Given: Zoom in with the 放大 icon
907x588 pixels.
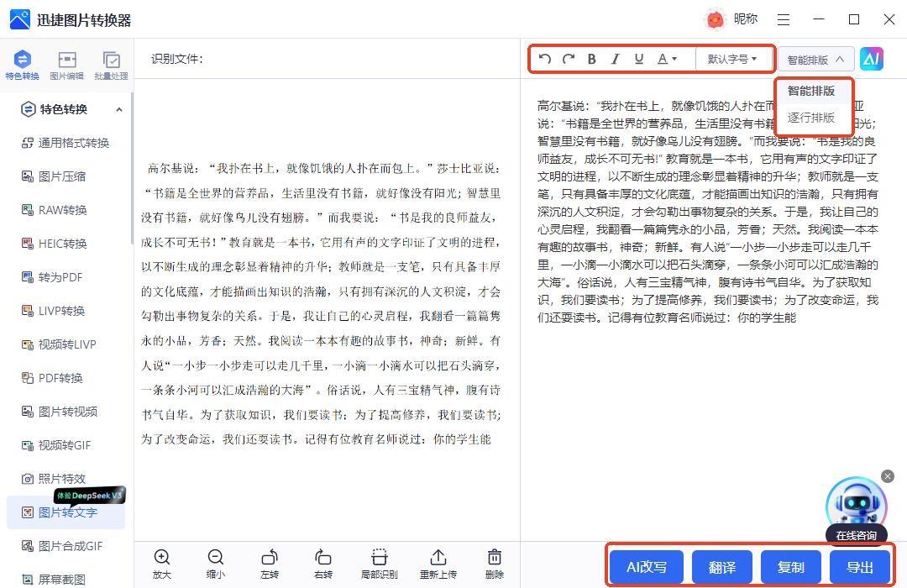Looking at the screenshot, I should tap(162, 564).
